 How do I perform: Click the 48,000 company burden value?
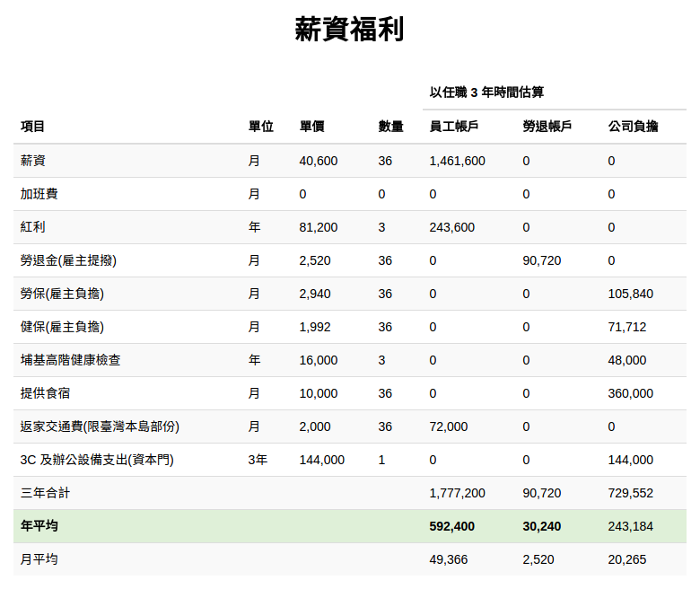click(626, 360)
